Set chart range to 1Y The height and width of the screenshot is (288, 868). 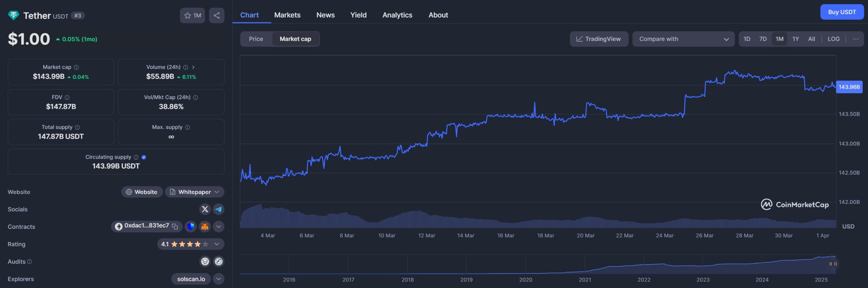[796, 39]
